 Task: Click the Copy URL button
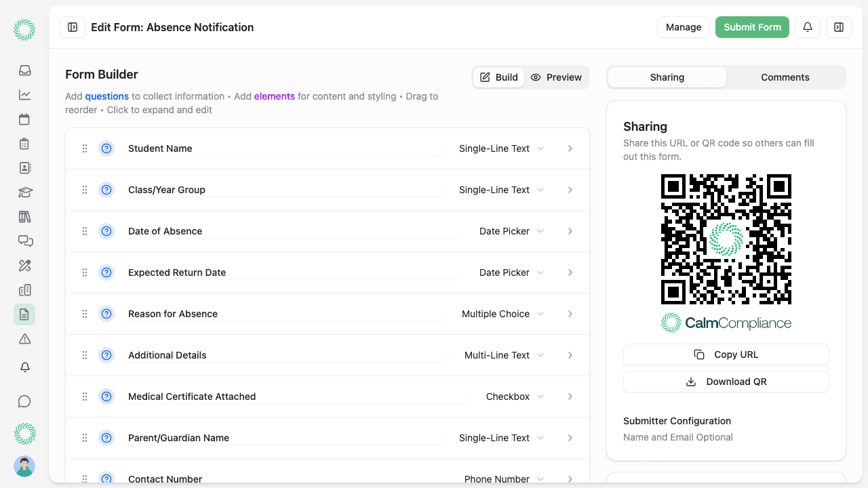[726, 354]
